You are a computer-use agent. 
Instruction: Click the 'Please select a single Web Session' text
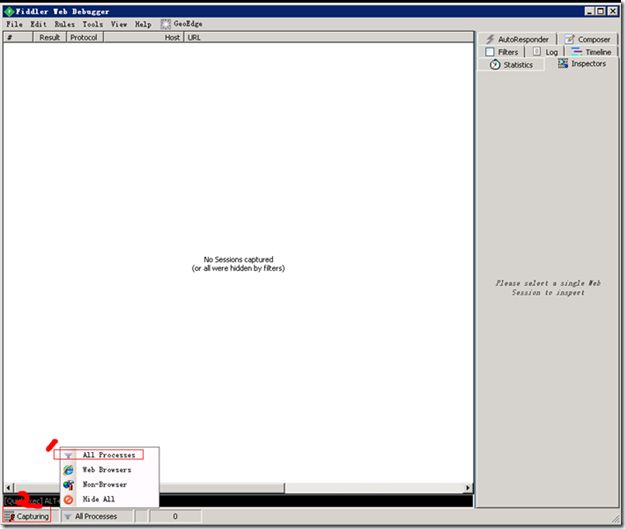coord(548,288)
